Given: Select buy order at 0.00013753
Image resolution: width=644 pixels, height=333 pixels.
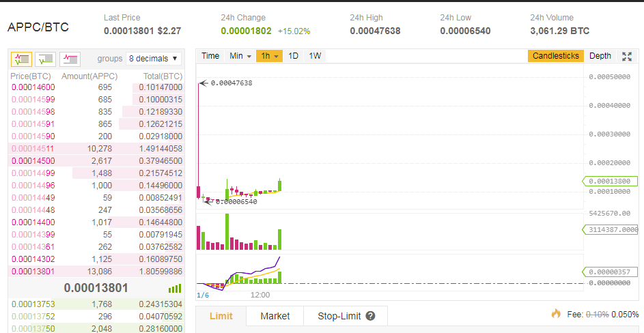Looking at the screenshot, I should 96,304.
